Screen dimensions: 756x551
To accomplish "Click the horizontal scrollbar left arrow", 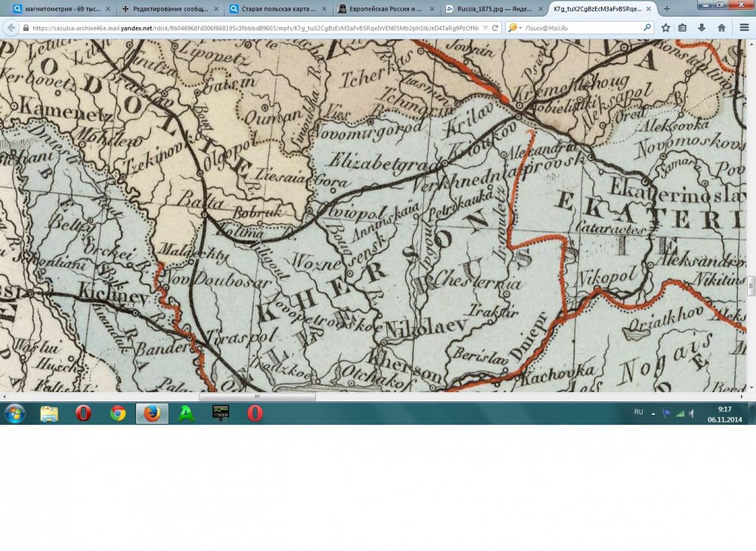I will [x=5, y=397].
